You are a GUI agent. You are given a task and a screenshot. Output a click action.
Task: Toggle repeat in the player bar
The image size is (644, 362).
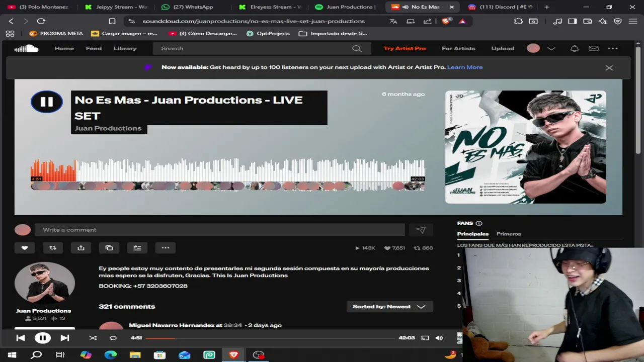pyautogui.click(x=113, y=338)
